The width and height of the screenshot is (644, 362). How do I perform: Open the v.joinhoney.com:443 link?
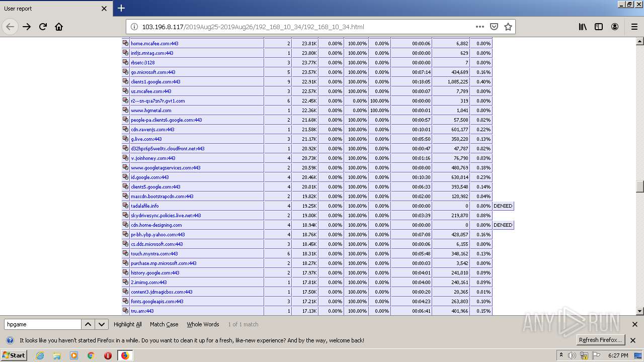153,158
